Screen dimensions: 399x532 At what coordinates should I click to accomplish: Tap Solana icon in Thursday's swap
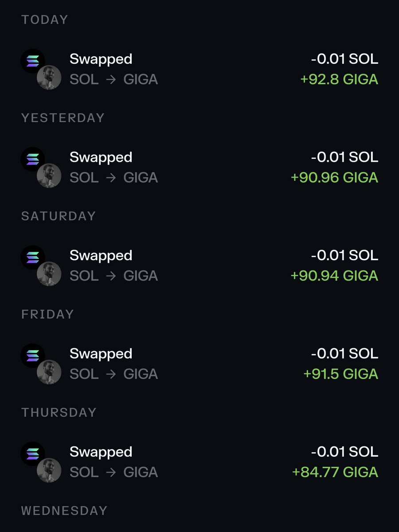click(x=33, y=454)
